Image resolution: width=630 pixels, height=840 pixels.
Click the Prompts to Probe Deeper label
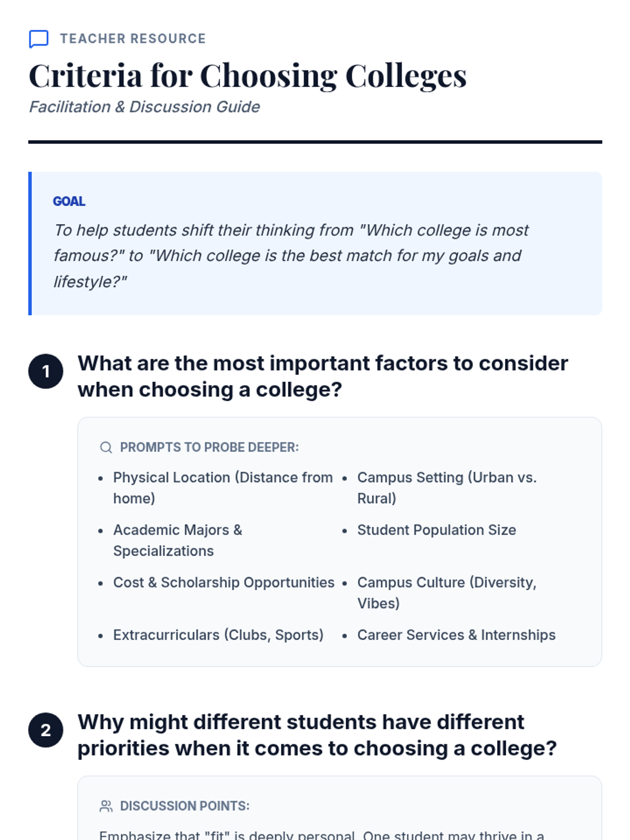pyautogui.click(x=209, y=447)
